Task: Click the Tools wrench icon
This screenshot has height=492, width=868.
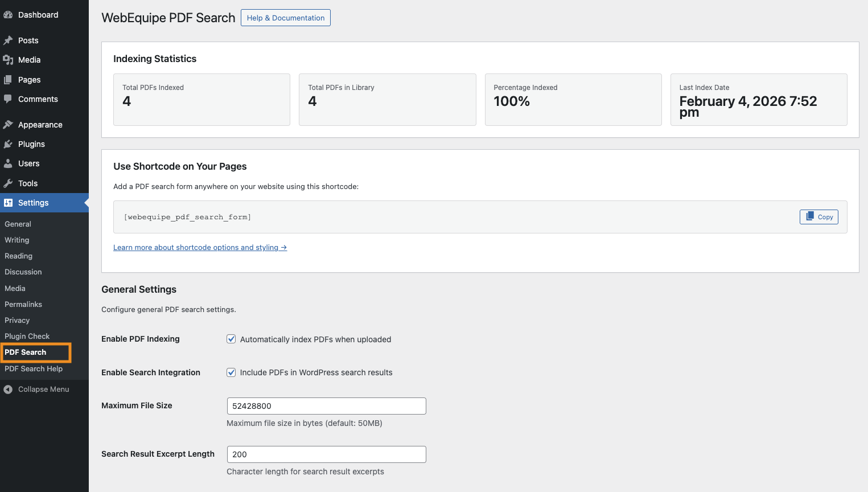Action: click(8, 183)
